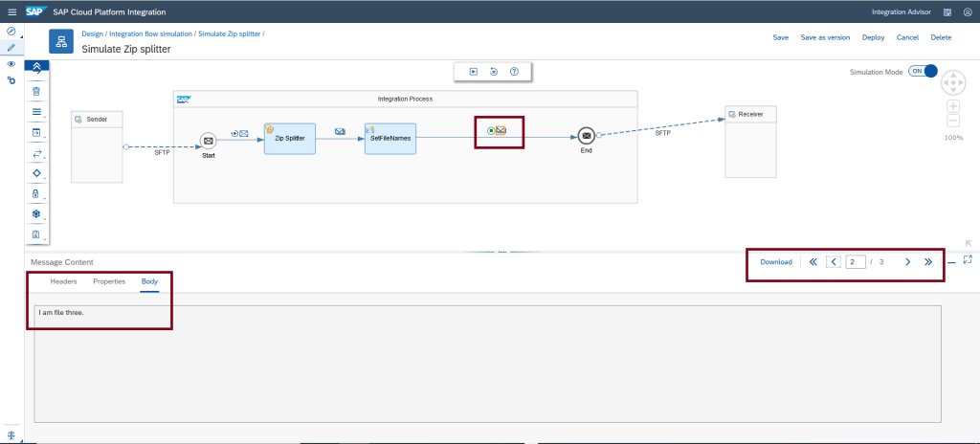The image size is (980, 444).
Task: Open the hamburger navigation menu
Action: point(11,11)
